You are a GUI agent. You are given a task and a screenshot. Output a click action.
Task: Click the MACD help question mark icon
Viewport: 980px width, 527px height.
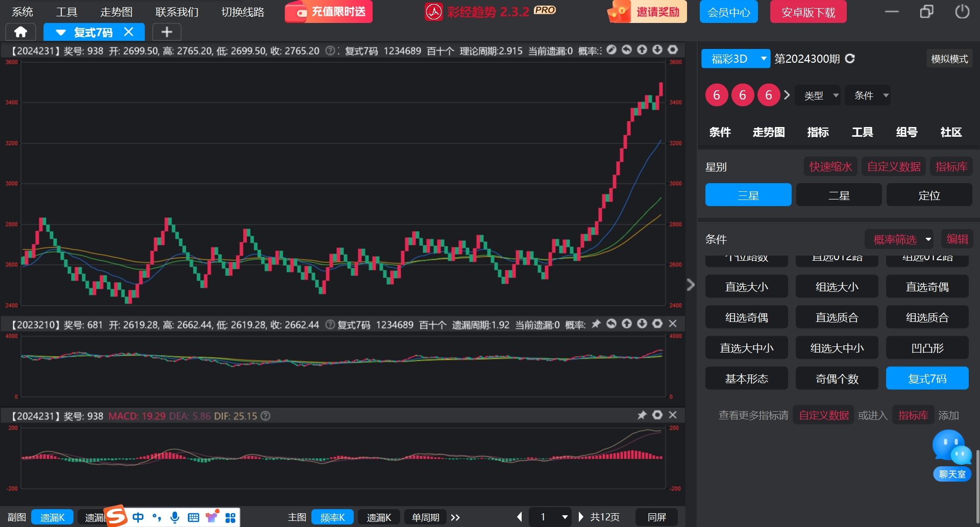click(x=265, y=416)
